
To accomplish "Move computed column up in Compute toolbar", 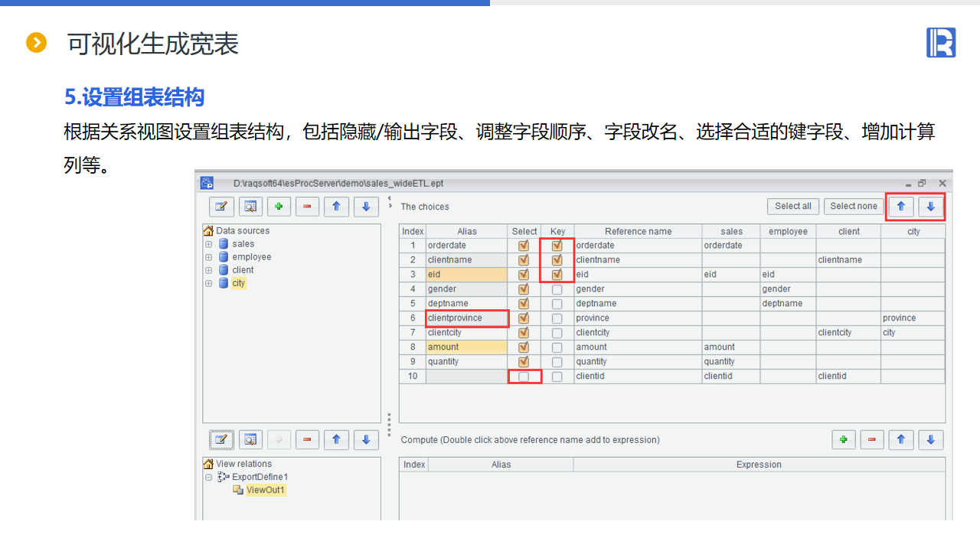I will coord(901,439).
